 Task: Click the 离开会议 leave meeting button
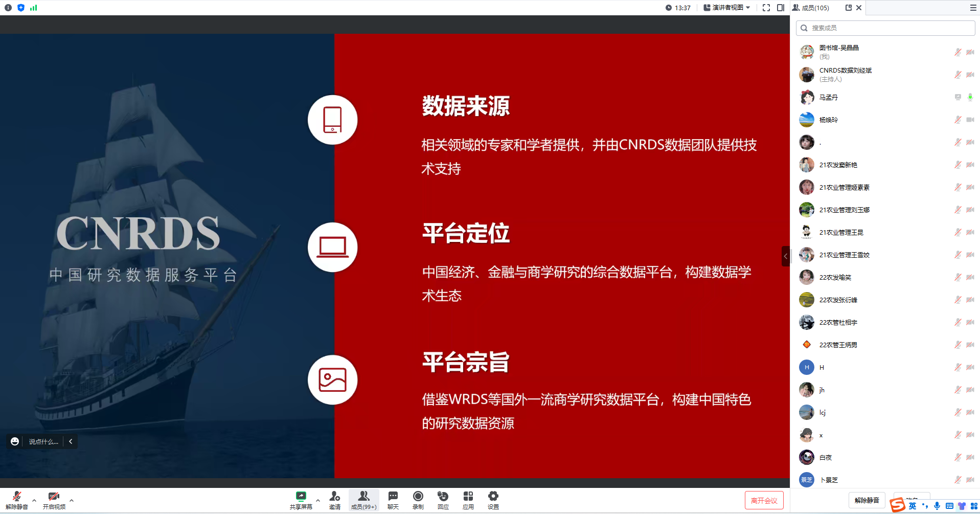pyautogui.click(x=764, y=501)
